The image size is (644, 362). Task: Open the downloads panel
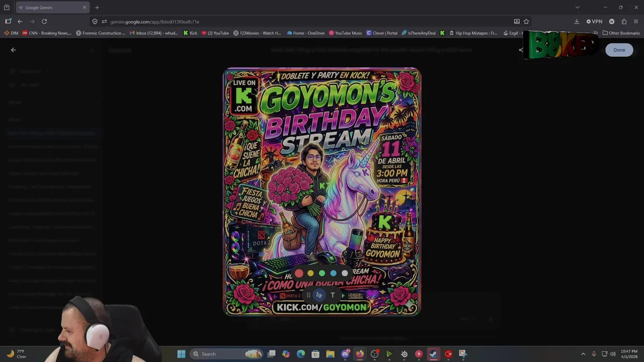click(x=577, y=22)
